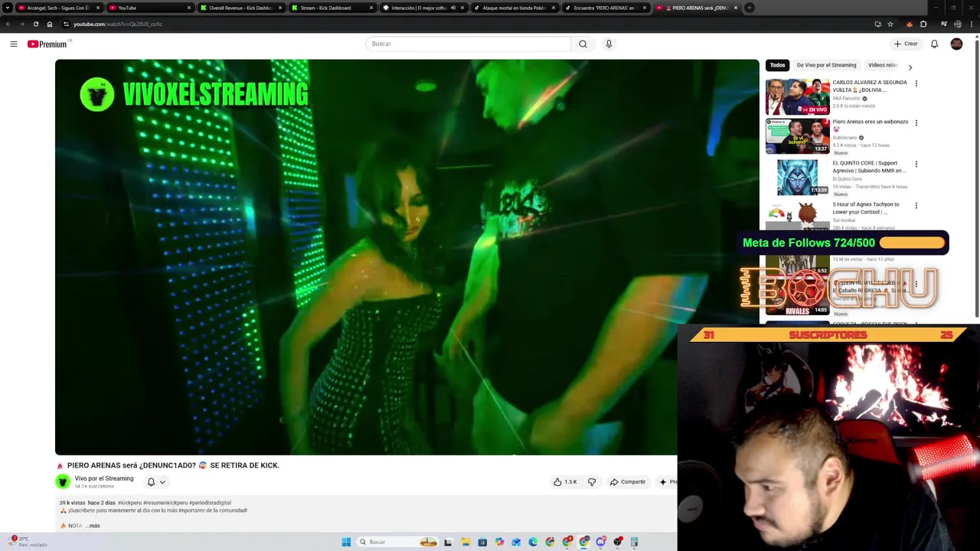Viewport: 980px width, 551px height.
Task: Open the #periodistadigital hashtag
Action: point(210,503)
